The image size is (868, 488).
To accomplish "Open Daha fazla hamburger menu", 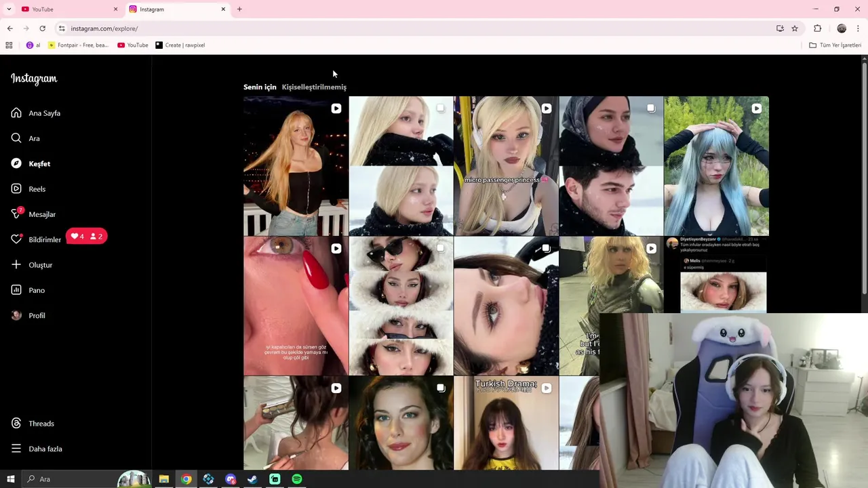I will (x=16, y=449).
